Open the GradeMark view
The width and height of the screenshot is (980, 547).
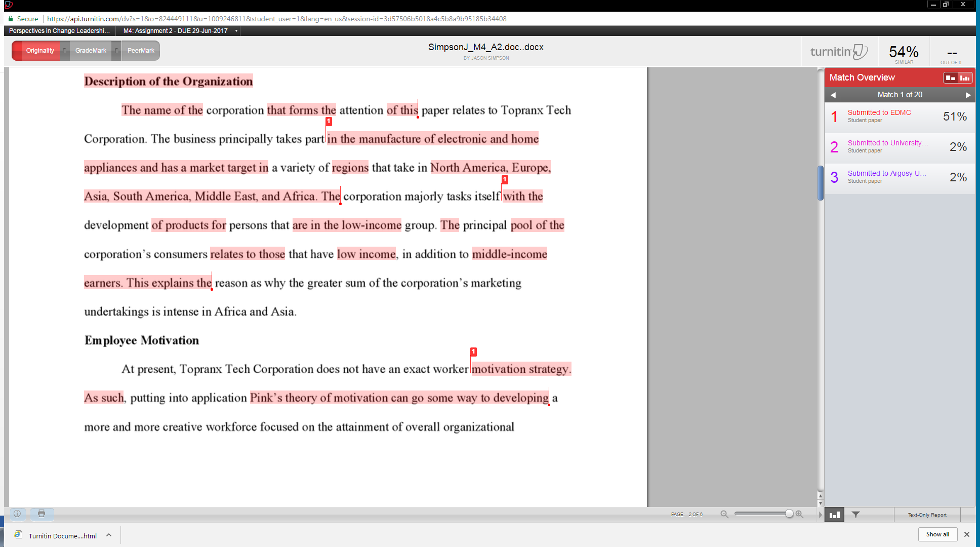click(91, 51)
